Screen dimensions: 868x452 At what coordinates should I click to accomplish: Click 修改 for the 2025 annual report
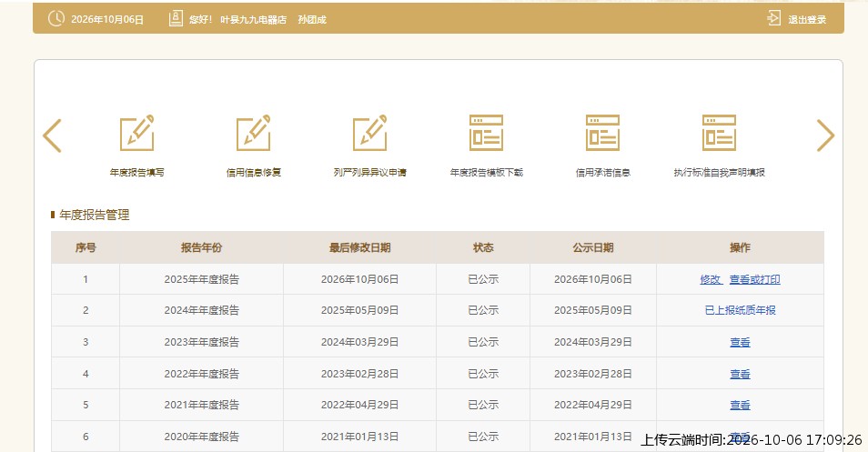click(711, 279)
